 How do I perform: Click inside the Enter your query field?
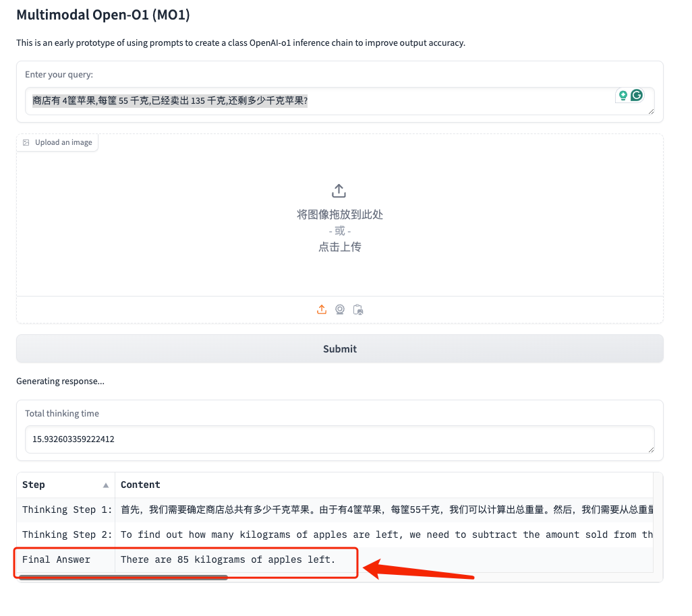click(340, 101)
